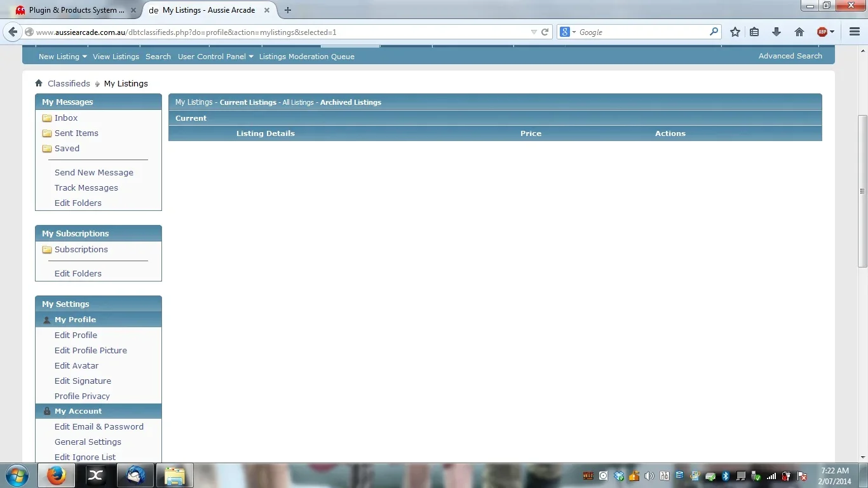Screen dimensions: 868x488
Task: Open Track Messages
Action: coord(86,188)
